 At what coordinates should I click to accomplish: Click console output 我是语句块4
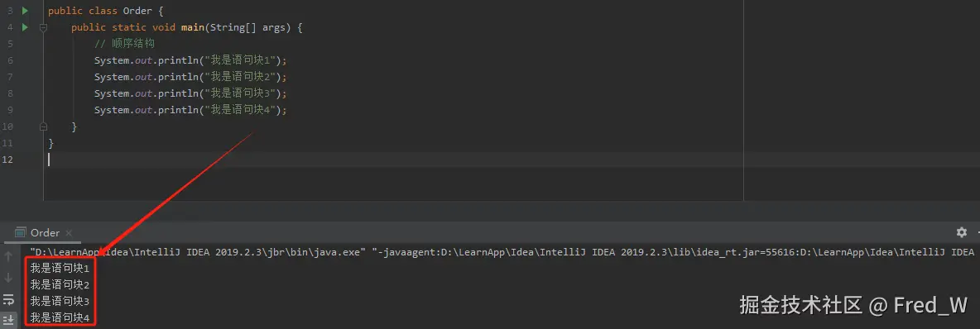point(60,317)
